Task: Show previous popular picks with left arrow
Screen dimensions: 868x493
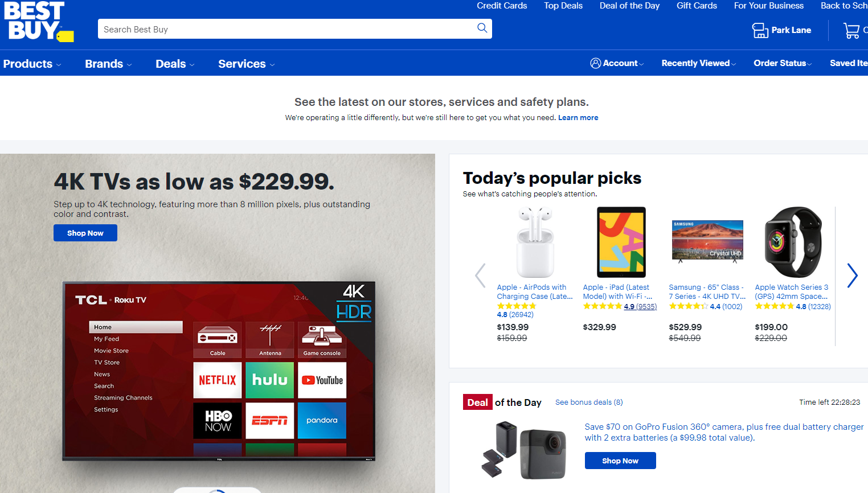Action: 480,276
